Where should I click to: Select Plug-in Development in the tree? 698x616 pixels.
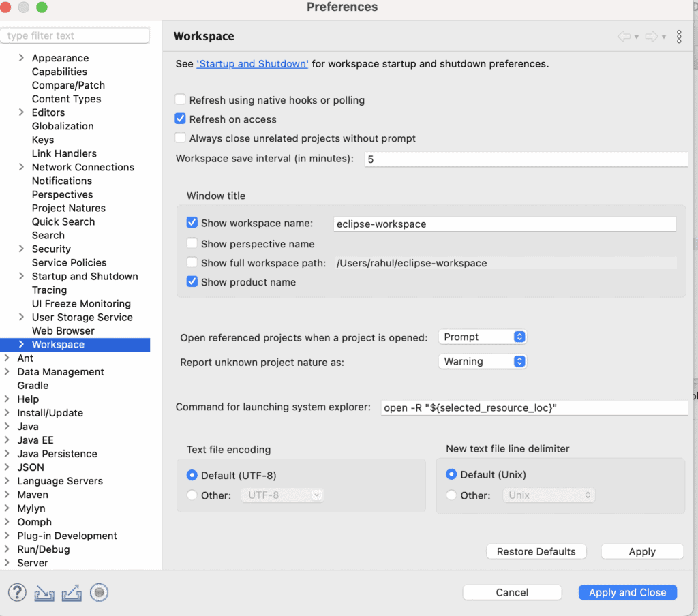click(67, 536)
